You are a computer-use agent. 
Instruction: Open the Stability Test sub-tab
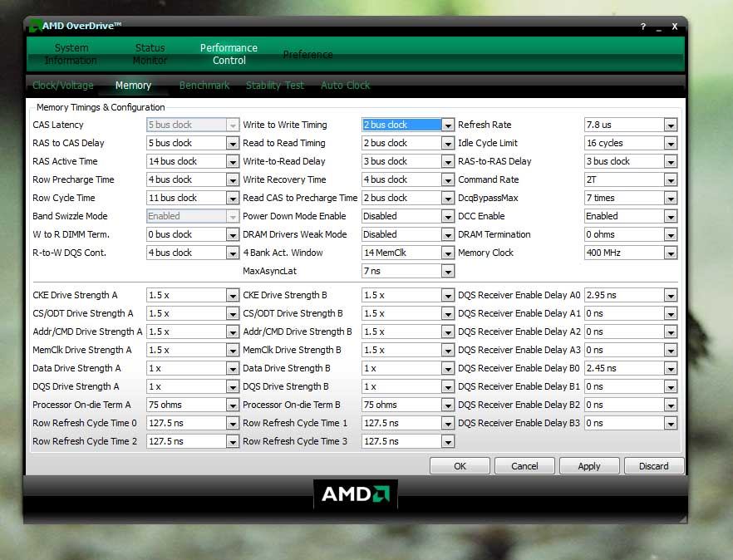(x=275, y=86)
